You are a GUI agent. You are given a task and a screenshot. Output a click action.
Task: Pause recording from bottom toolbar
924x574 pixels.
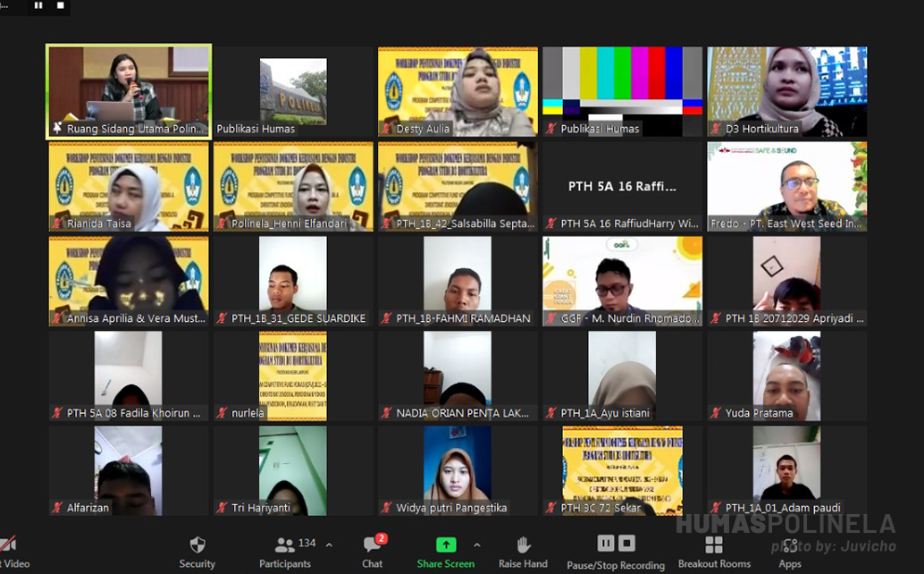tap(605, 544)
